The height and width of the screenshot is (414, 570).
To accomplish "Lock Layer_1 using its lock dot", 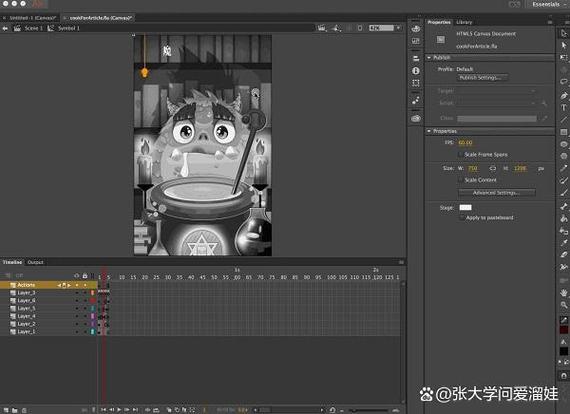I will tap(85, 332).
